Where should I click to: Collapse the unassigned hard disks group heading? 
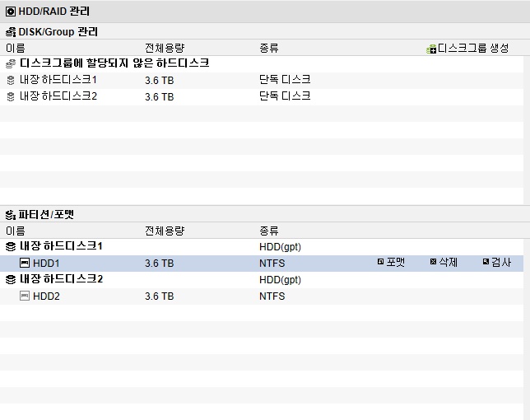click(108, 63)
